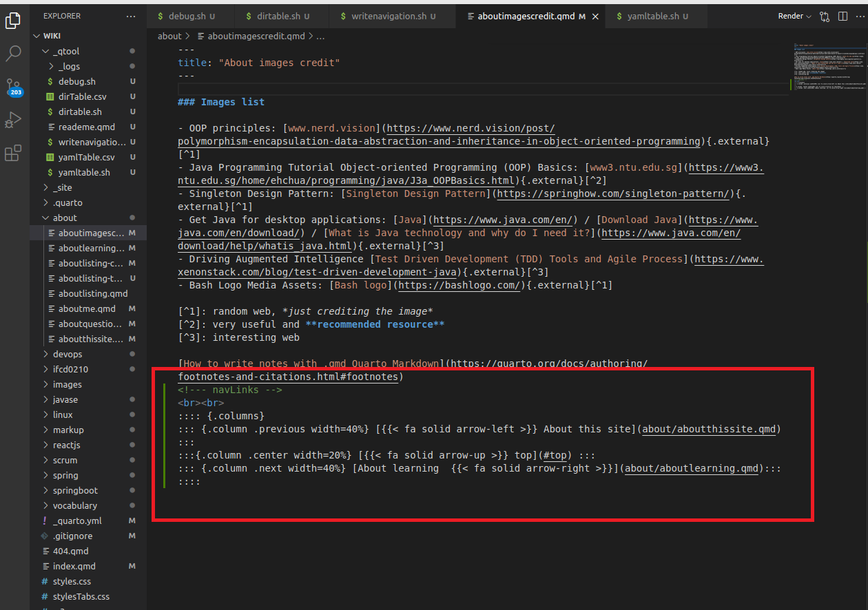868x610 pixels.
Task: Open Source Control with 203 badge
Action: coord(13,87)
